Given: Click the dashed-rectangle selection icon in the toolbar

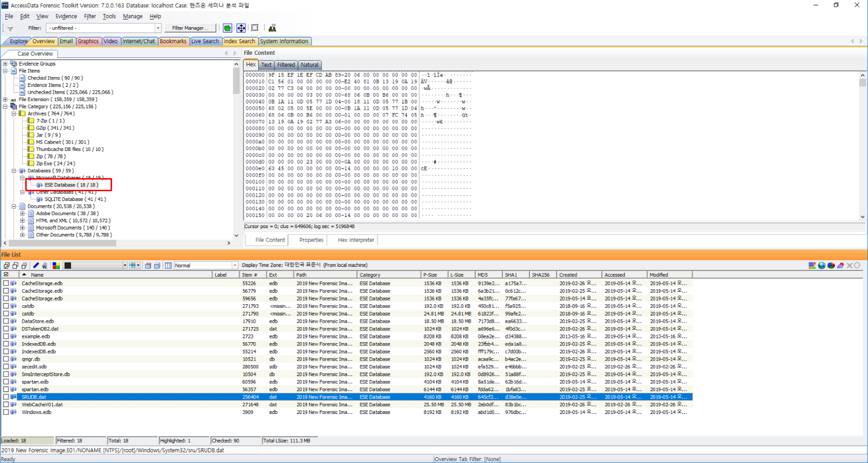Looking at the screenshot, I should click(x=255, y=28).
